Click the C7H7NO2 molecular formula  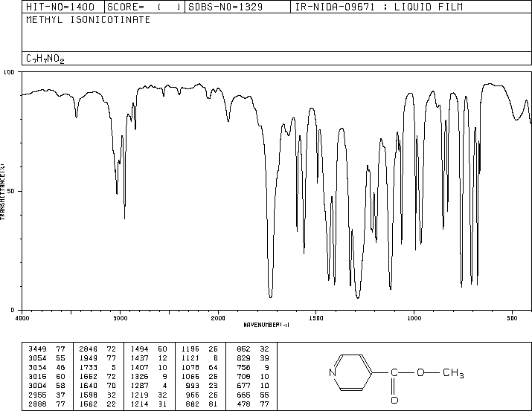[x=45, y=59]
